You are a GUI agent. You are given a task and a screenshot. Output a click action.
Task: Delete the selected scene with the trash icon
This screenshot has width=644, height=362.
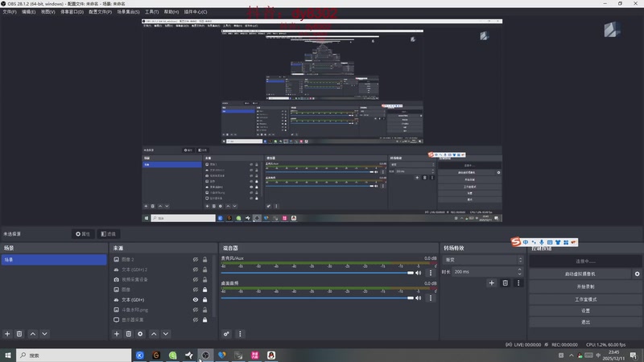tap(19, 334)
